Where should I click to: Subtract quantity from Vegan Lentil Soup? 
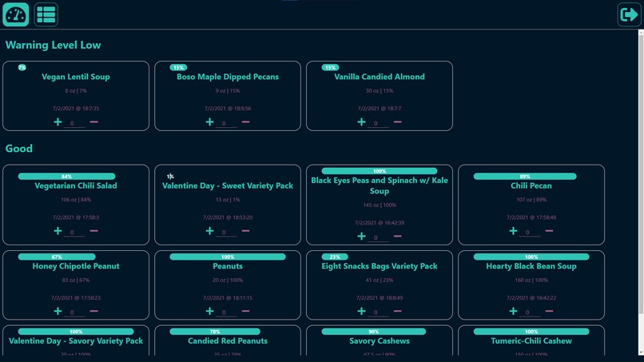[94, 122]
